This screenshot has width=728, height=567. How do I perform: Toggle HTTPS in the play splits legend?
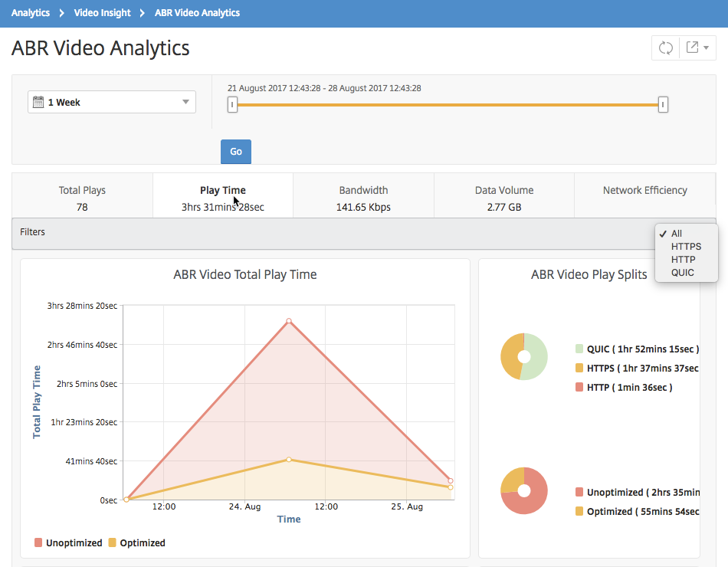point(638,369)
